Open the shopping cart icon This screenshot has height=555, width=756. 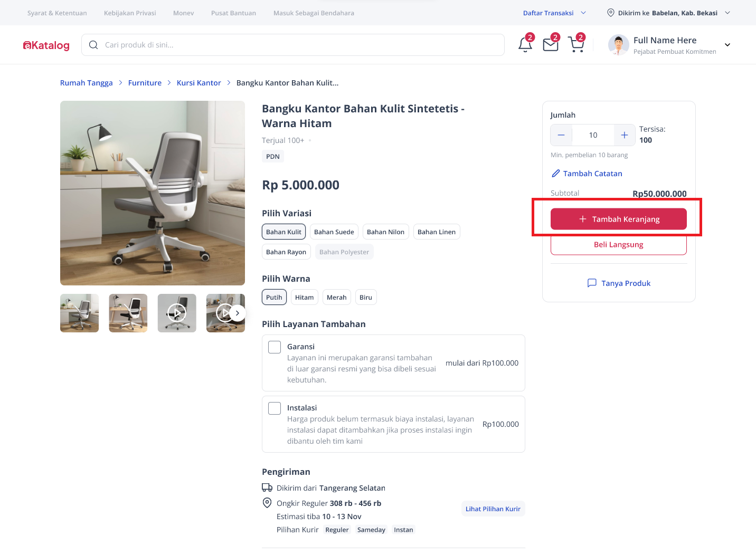[x=576, y=45]
